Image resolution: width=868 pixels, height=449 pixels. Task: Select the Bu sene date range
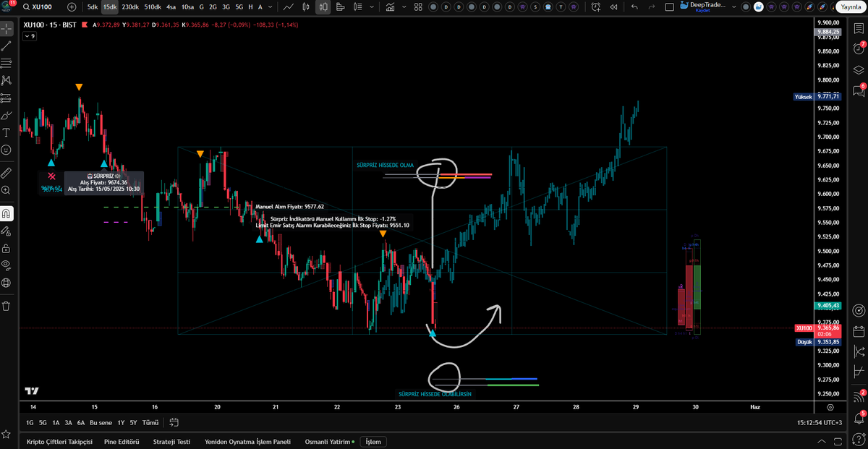pos(101,422)
